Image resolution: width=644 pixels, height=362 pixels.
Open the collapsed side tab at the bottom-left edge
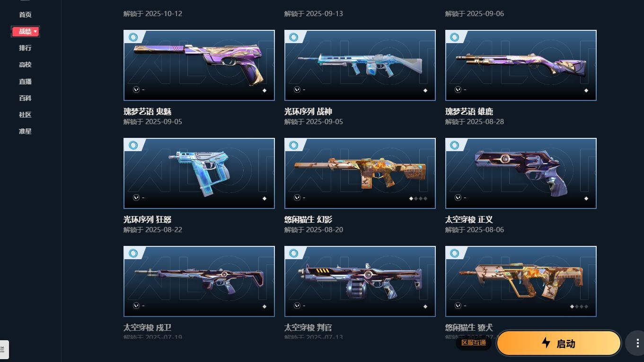[4, 349]
